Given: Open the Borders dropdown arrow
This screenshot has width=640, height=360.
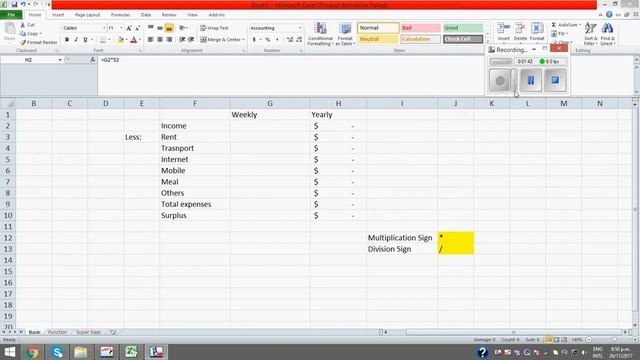Looking at the screenshot, I should click(x=109, y=40).
